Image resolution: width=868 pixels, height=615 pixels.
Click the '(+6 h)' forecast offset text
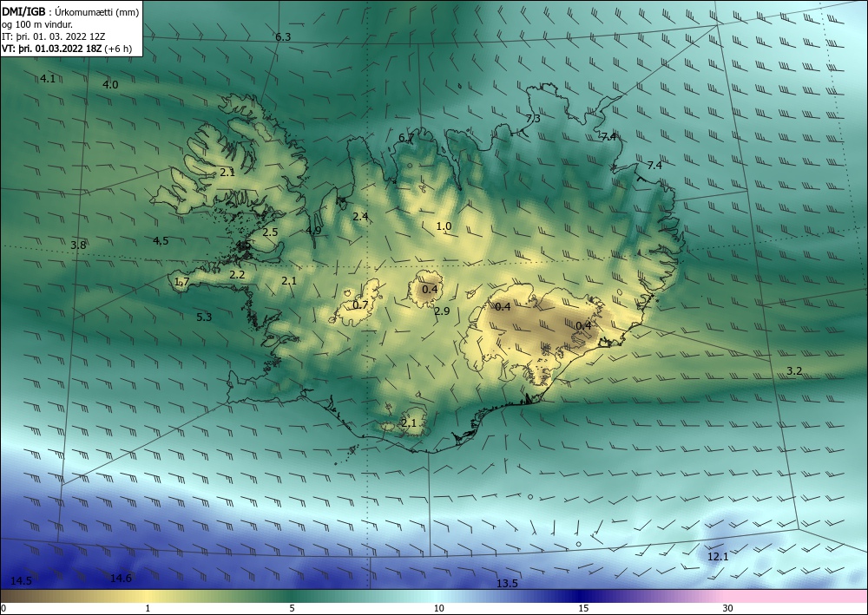point(118,49)
